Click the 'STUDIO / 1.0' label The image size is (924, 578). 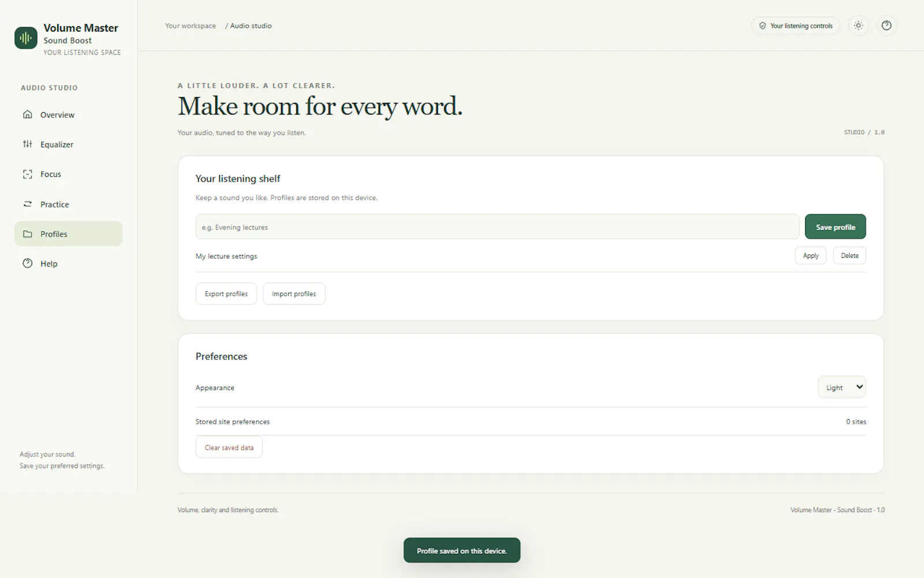[x=864, y=132]
